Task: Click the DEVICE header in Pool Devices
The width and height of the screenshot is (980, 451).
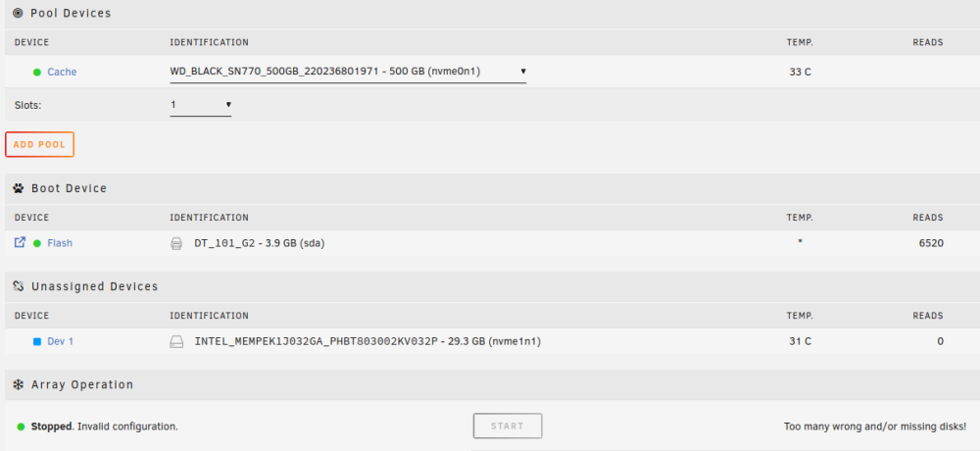Action: click(x=32, y=42)
